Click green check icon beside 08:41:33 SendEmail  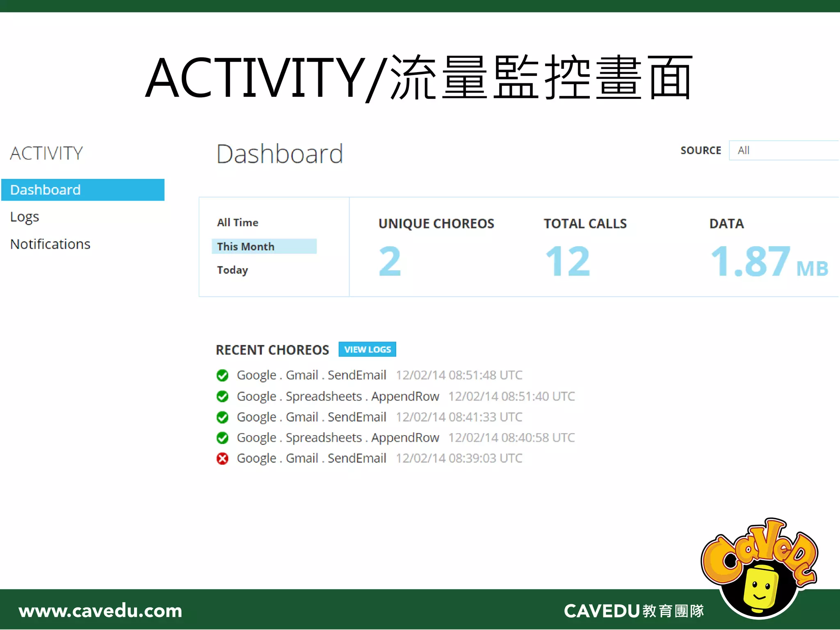[x=222, y=417]
